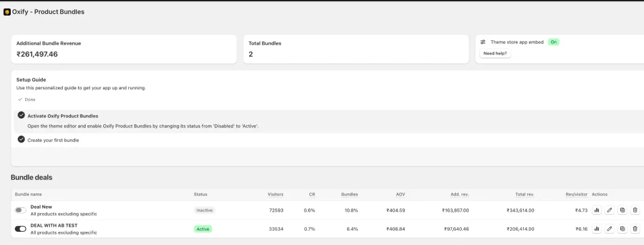Click the 0.7% conversion rate cell
Screen dimensions: 644x245
click(x=309, y=229)
